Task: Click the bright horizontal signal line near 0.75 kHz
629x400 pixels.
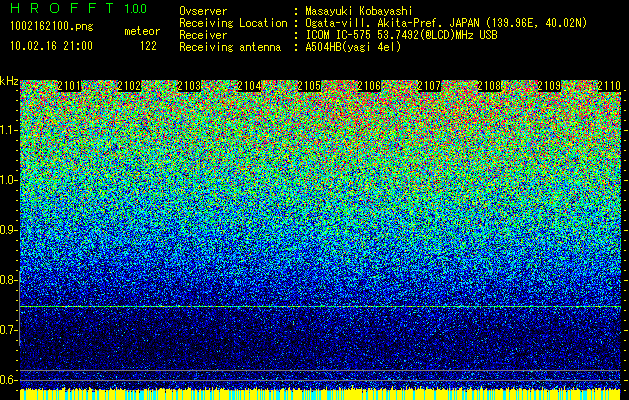Action: pos(320,307)
